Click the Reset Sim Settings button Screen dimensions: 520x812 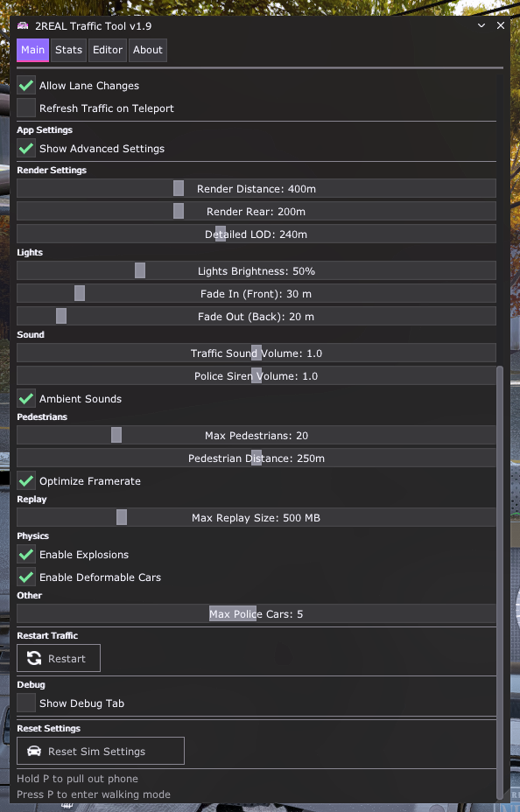click(100, 751)
